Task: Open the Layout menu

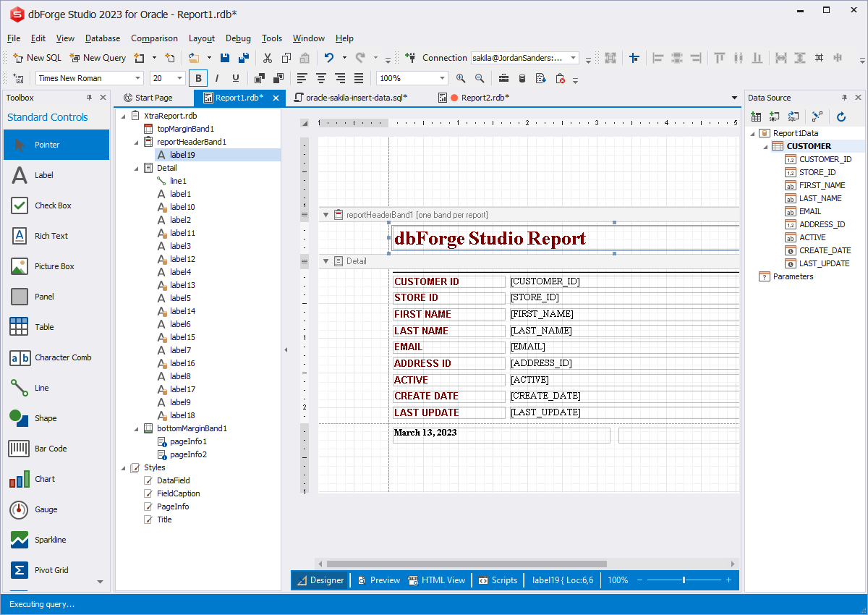Action: click(201, 38)
